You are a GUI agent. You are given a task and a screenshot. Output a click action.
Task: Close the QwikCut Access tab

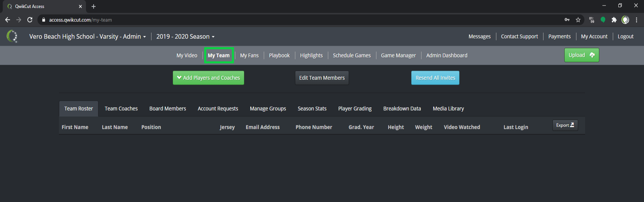click(80, 6)
